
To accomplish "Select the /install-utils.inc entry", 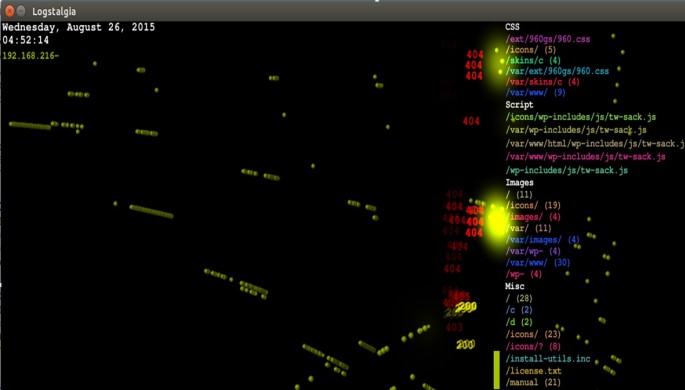I will (x=548, y=359).
